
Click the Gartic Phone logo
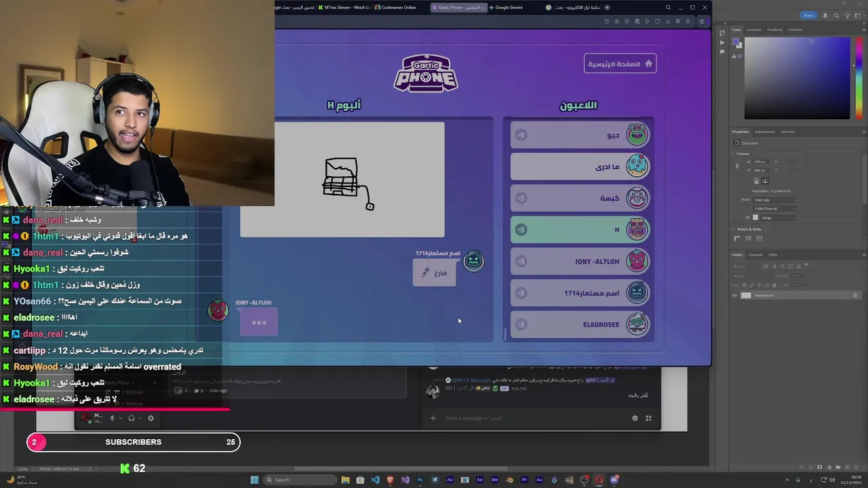click(x=426, y=73)
